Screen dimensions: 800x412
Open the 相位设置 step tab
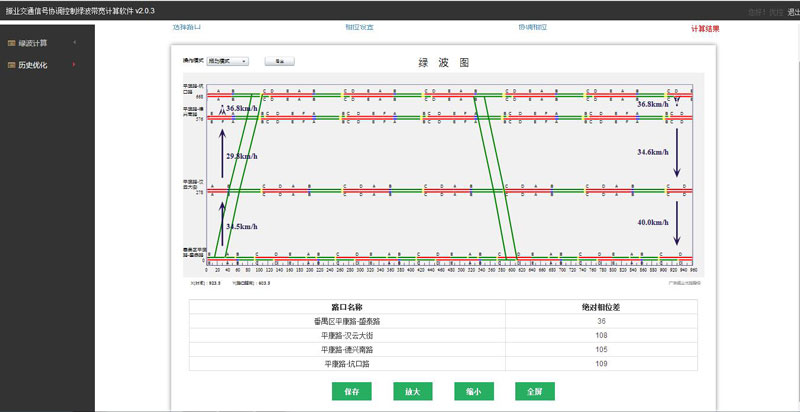[x=359, y=28]
